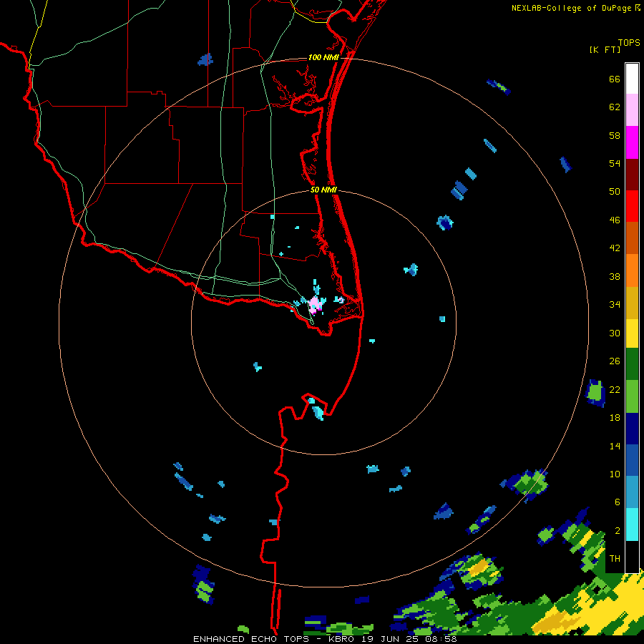Select the yellow legend swatch
This screenshot has width=644, height=644.
coord(632,333)
